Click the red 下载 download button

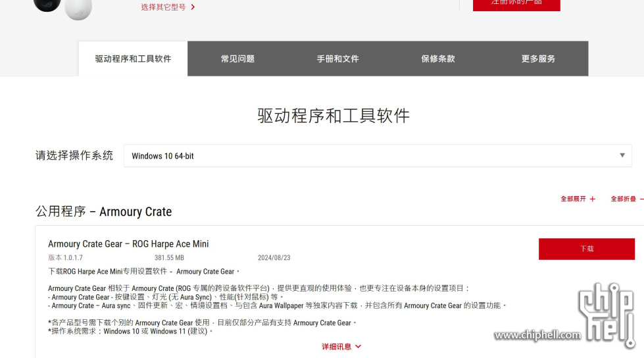pyautogui.click(x=587, y=249)
